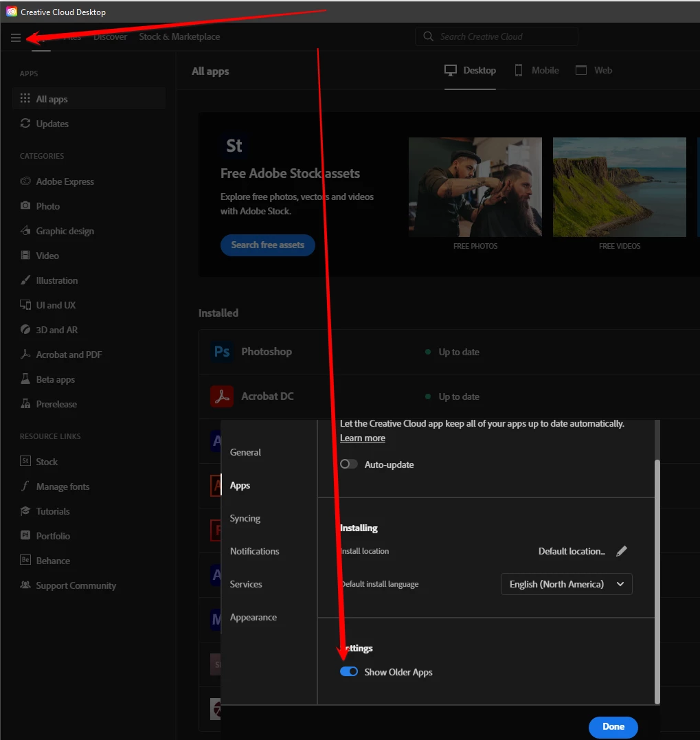Open Adobe Express category link

coord(65,181)
